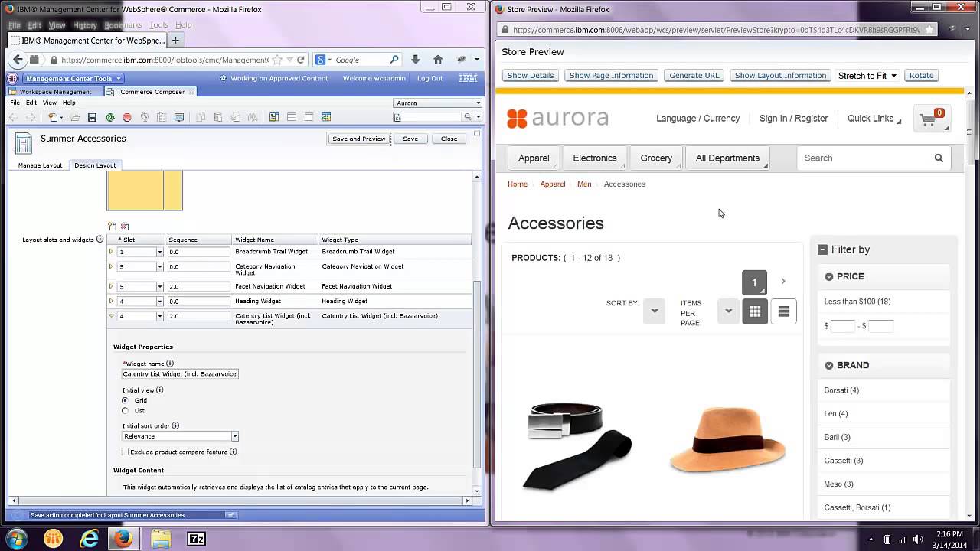Check Exclude product compare feature
This screenshot has height=551, width=980.
point(126,452)
